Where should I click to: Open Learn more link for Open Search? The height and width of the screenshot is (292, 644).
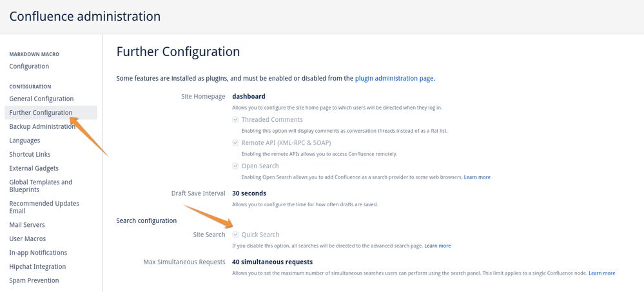(477, 177)
